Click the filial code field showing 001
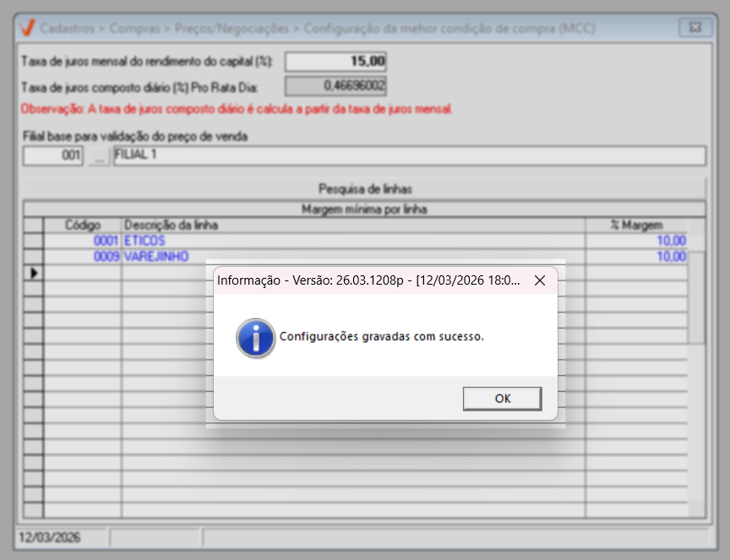This screenshot has width=730, height=560. pyautogui.click(x=53, y=155)
